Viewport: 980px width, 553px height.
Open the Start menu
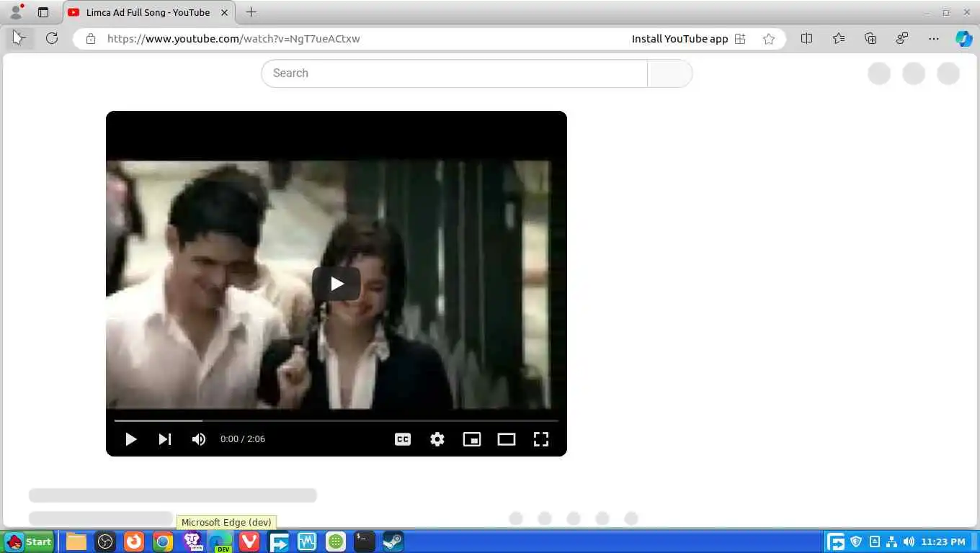(x=30, y=541)
